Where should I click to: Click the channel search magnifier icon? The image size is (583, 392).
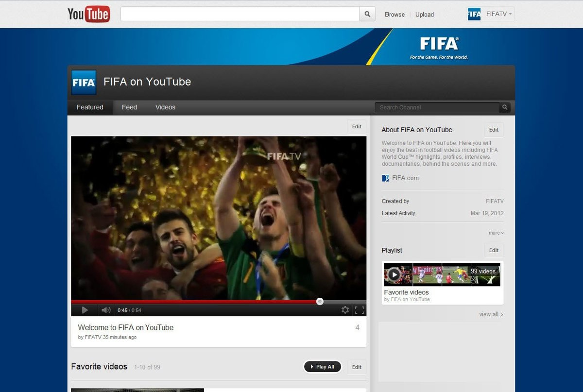505,107
